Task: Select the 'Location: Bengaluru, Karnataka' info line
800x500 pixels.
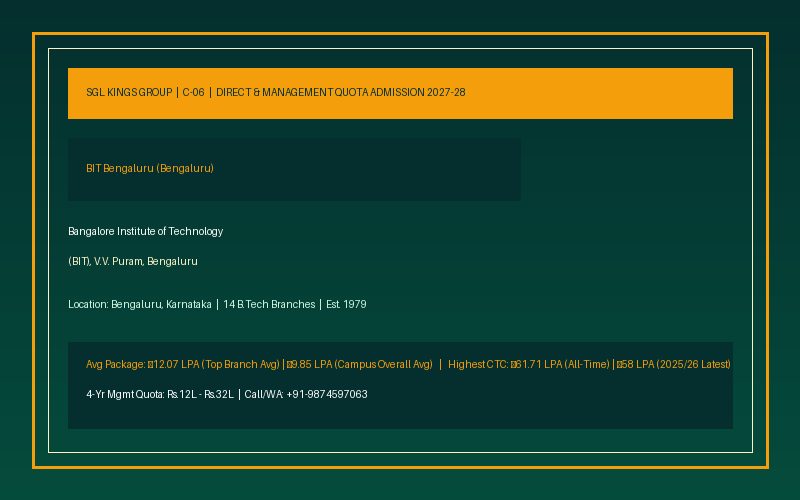Action: [217, 305]
